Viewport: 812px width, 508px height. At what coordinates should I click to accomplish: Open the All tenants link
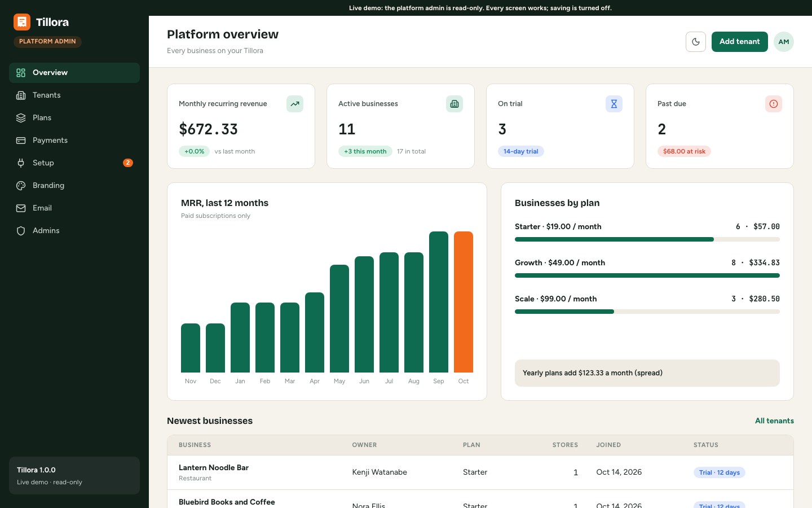click(x=774, y=421)
